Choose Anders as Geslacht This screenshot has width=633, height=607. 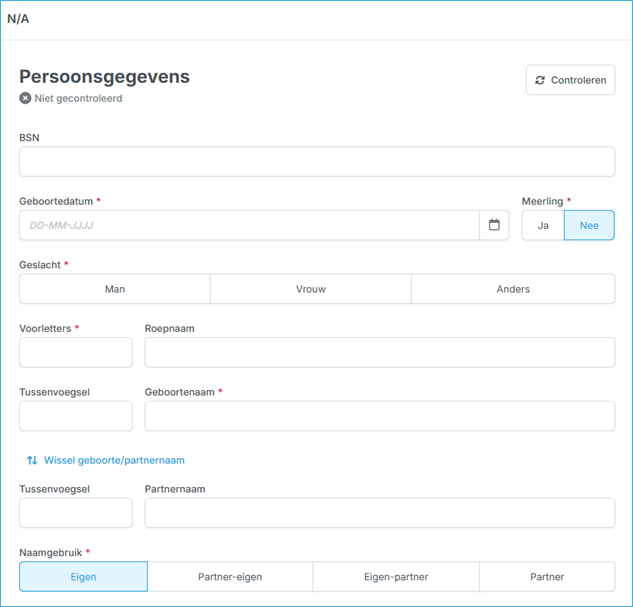(513, 289)
